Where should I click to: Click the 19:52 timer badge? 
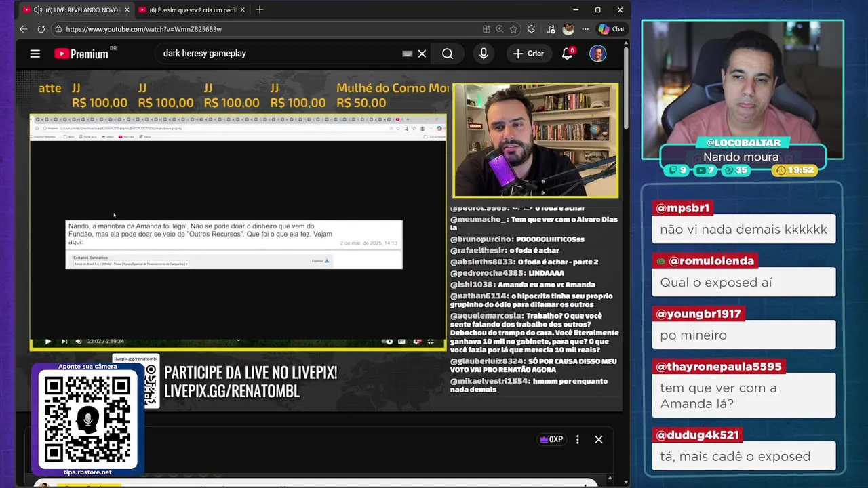(794, 170)
